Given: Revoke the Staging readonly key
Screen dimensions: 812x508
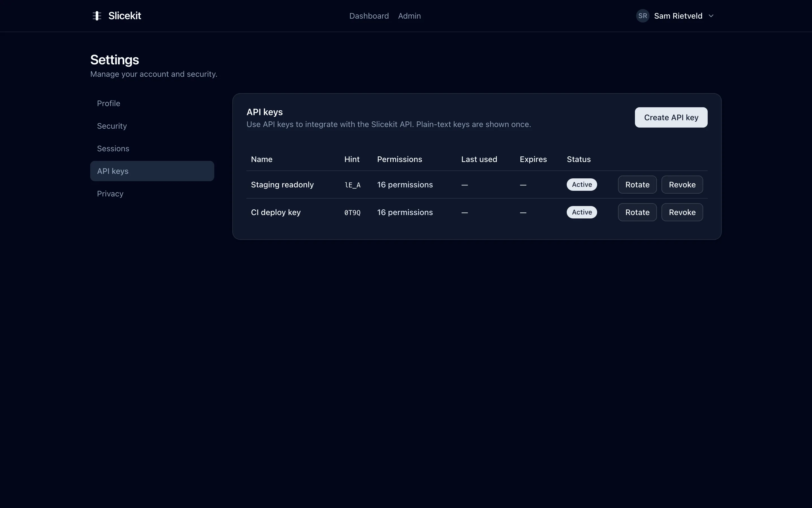Looking at the screenshot, I should tap(682, 185).
